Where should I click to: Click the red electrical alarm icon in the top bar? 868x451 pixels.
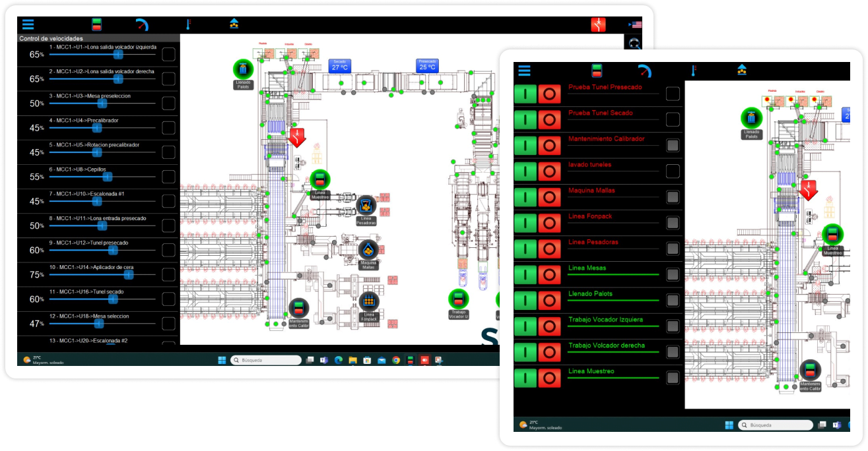598,25
